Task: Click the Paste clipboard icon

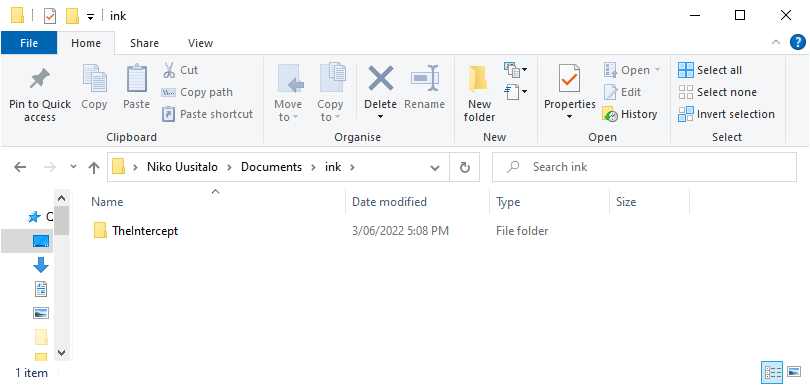Action: (x=136, y=79)
